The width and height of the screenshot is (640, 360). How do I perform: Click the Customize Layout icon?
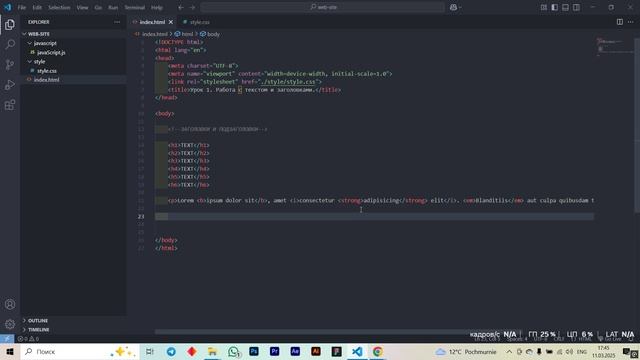tap(544, 7)
